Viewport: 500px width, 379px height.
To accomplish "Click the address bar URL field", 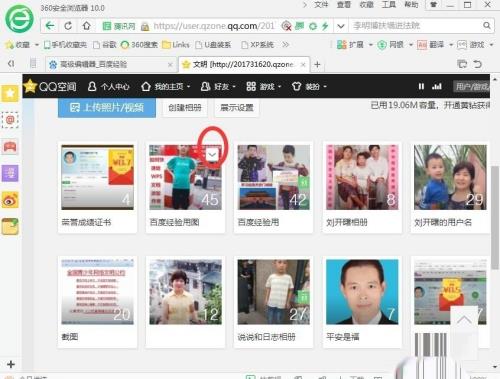I will pos(213,26).
